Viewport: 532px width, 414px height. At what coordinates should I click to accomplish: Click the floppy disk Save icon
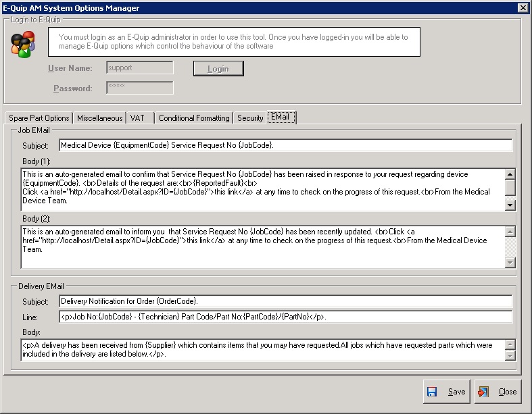(433, 392)
